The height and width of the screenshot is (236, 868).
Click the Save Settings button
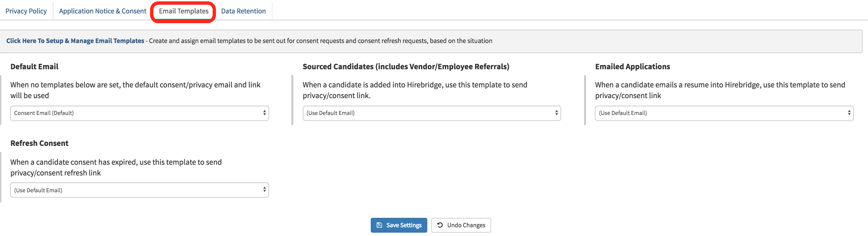pyautogui.click(x=399, y=225)
